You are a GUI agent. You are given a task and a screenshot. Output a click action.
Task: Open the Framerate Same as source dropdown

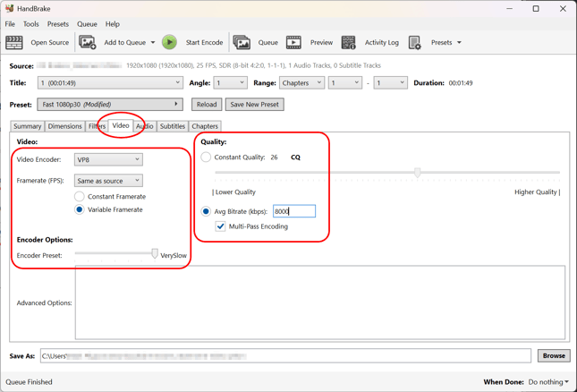coord(108,181)
